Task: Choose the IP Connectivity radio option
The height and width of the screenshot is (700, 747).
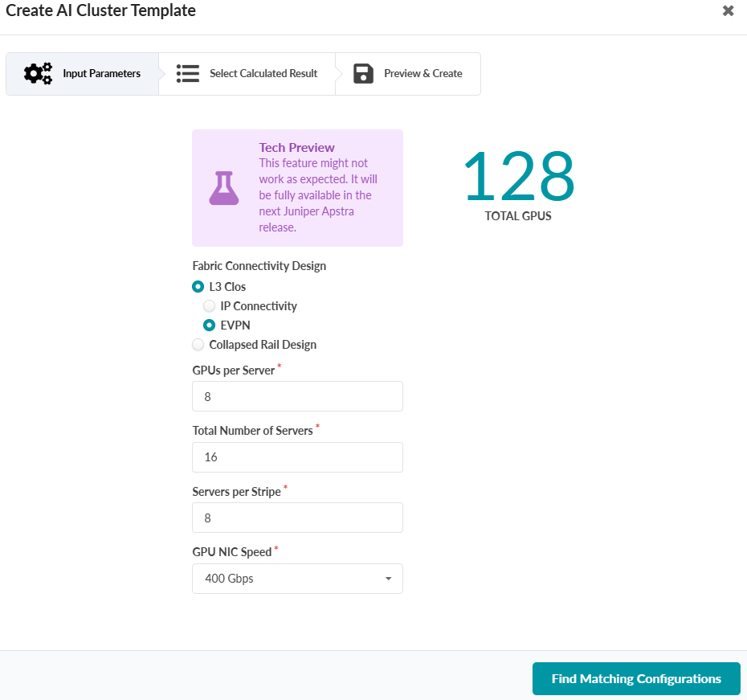Action: point(210,306)
